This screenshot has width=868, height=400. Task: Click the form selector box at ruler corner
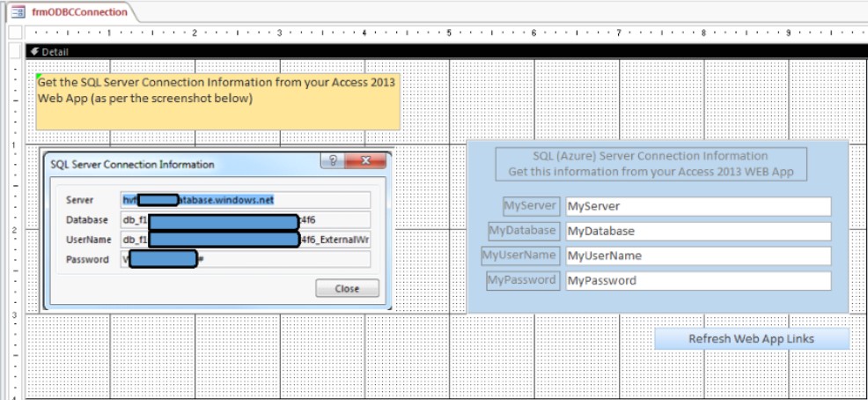16,32
